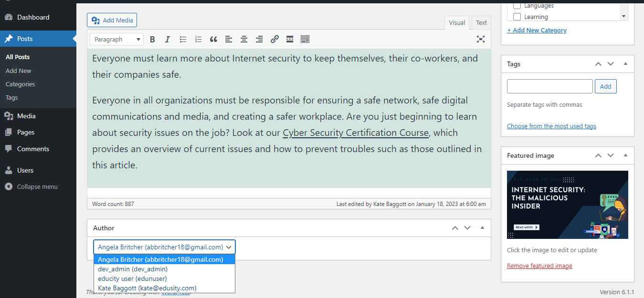
Task: Click Cyber Security Certification Course link
Action: pos(356,133)
